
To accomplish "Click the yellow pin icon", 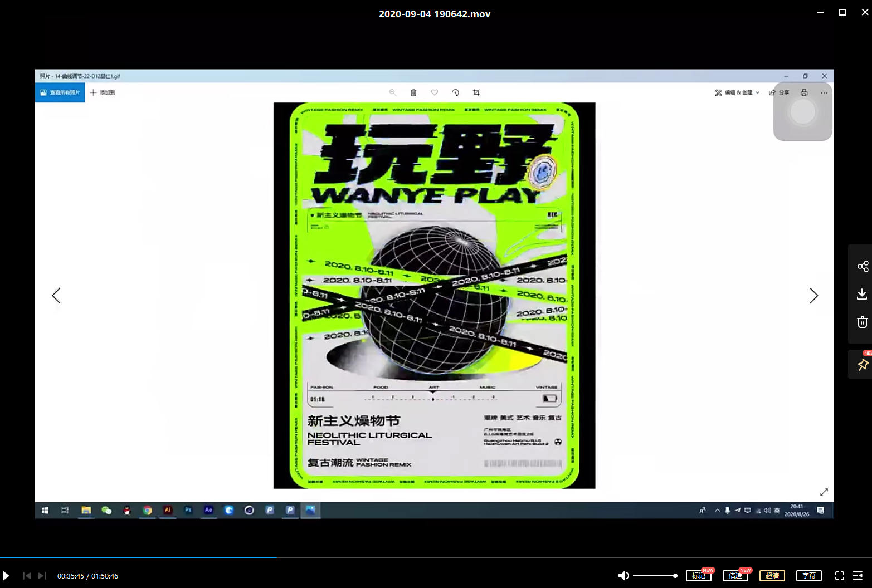I will tap(863, 365).
